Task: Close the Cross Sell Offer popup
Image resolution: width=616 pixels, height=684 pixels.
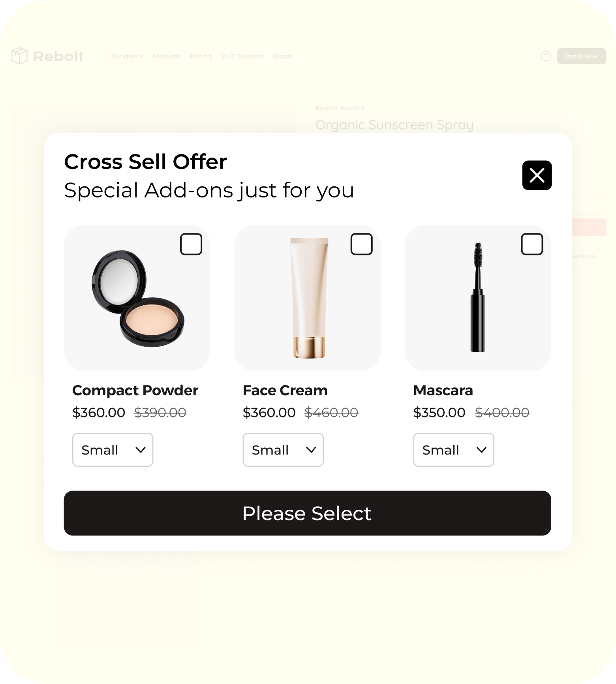Action: click(537, 175)
